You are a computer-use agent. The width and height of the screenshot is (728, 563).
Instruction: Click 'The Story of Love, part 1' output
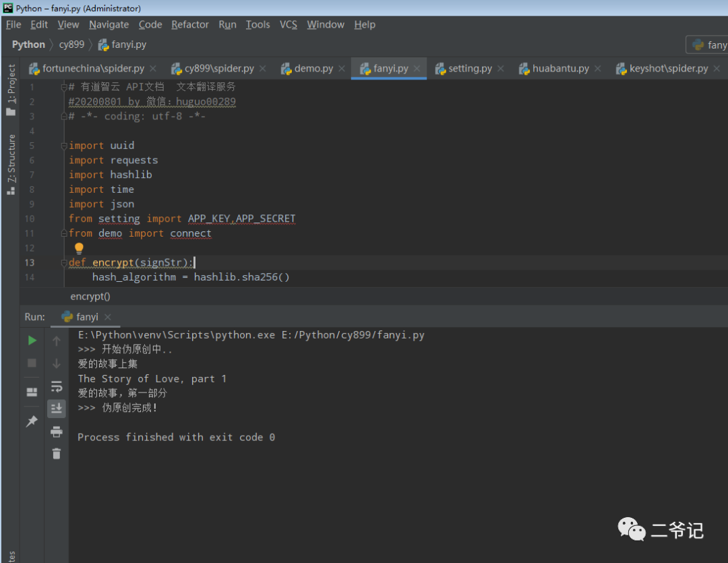pos(152,378)
